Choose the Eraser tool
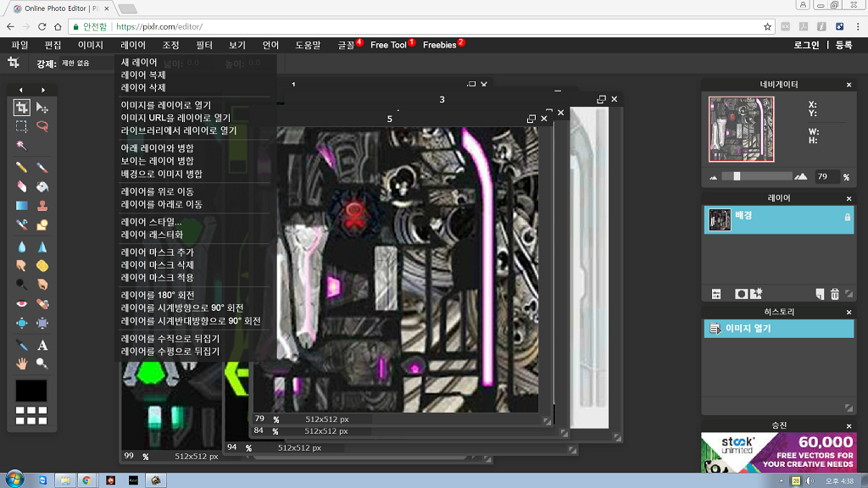Image resolution: width=868 pixels, height=488 pixels. tap(21, 186)
